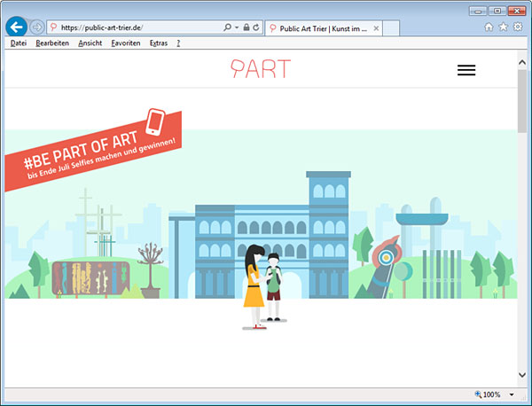Click the search magnifier in address bar

[227, 27]
